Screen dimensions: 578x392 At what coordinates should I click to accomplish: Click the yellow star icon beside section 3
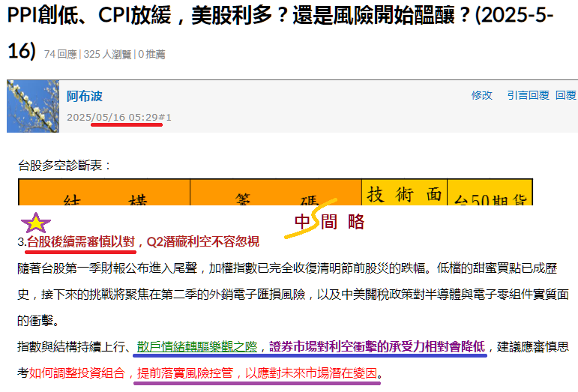[x=36, y=223]
